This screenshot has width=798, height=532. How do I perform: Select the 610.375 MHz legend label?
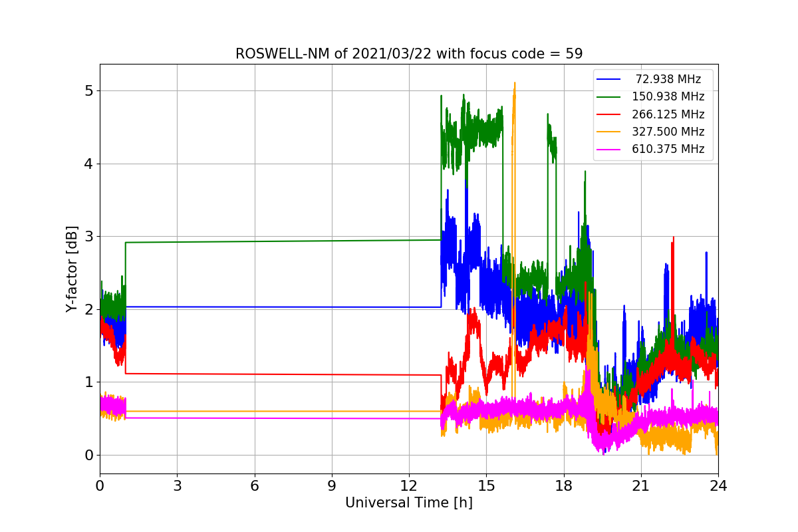point(668,149)
